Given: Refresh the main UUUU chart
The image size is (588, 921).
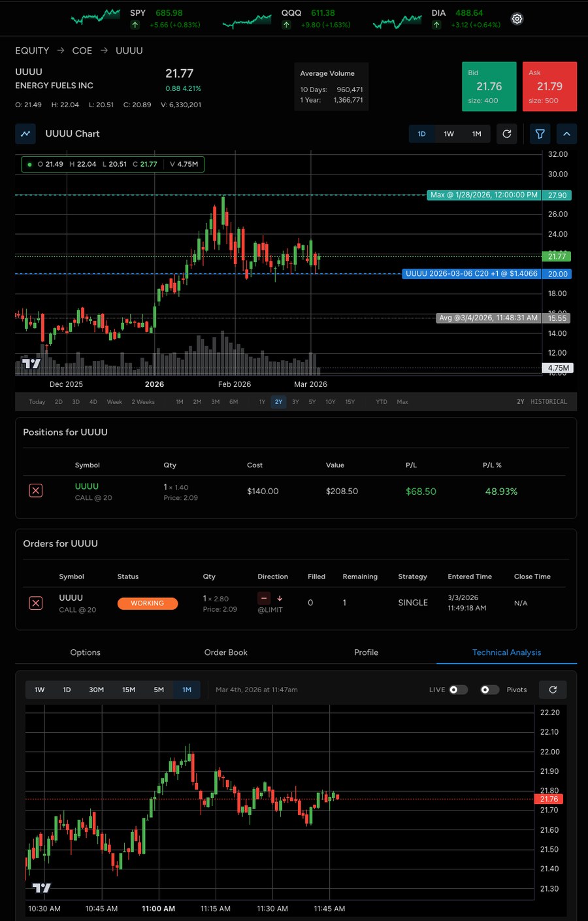Looking at the screenshot, I should click(x=507, y=133).
